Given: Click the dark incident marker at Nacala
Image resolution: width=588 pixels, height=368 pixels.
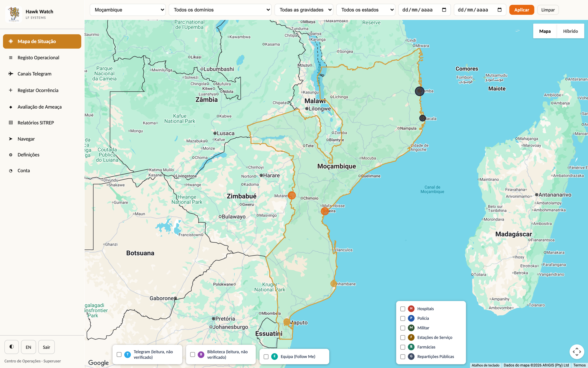Looking at the screenshot, I should pyautogui.click(x=422, y=118).
